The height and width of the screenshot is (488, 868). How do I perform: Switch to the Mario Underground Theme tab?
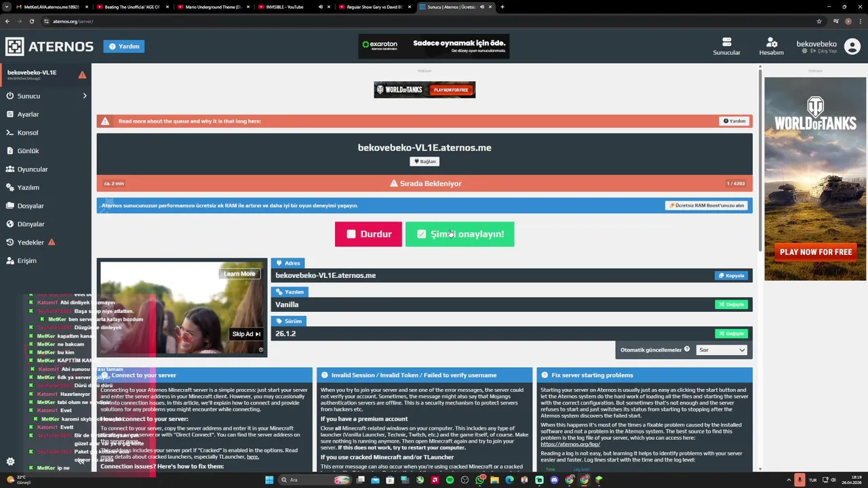coord(213,7)
